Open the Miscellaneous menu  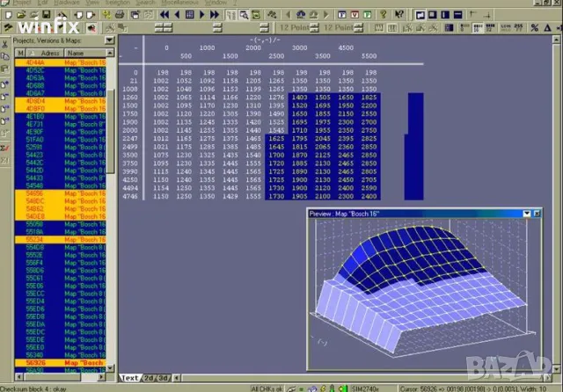(x=179, y=3)
